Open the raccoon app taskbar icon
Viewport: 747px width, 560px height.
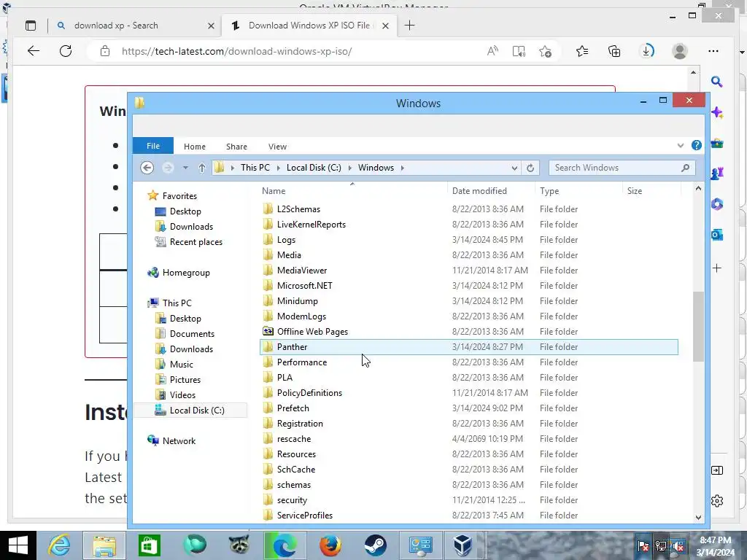(x=239, y=545)
